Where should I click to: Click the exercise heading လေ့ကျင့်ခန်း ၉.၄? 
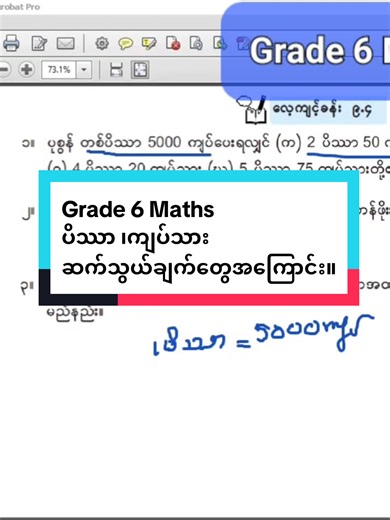tap(322, 109)
